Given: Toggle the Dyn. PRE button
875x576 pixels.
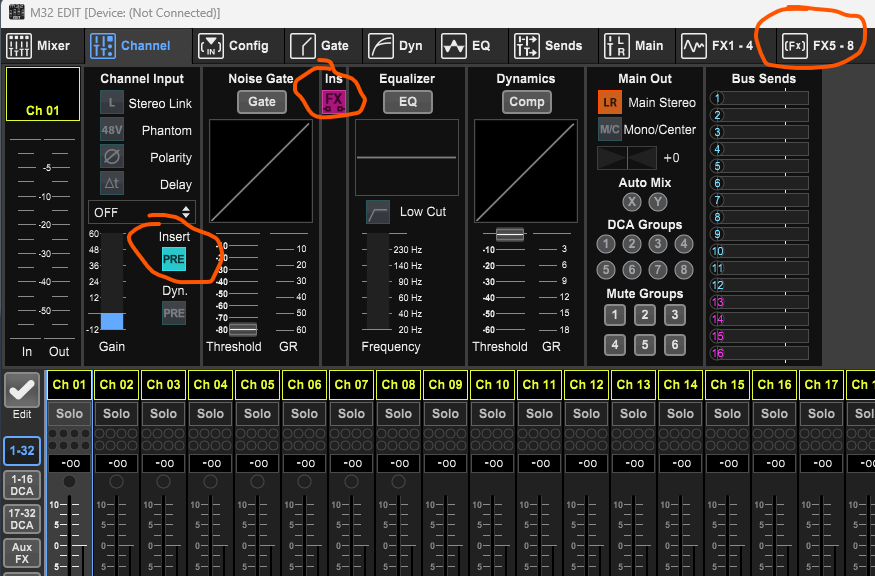Looking at the screenshot, I should pos(174,312).
